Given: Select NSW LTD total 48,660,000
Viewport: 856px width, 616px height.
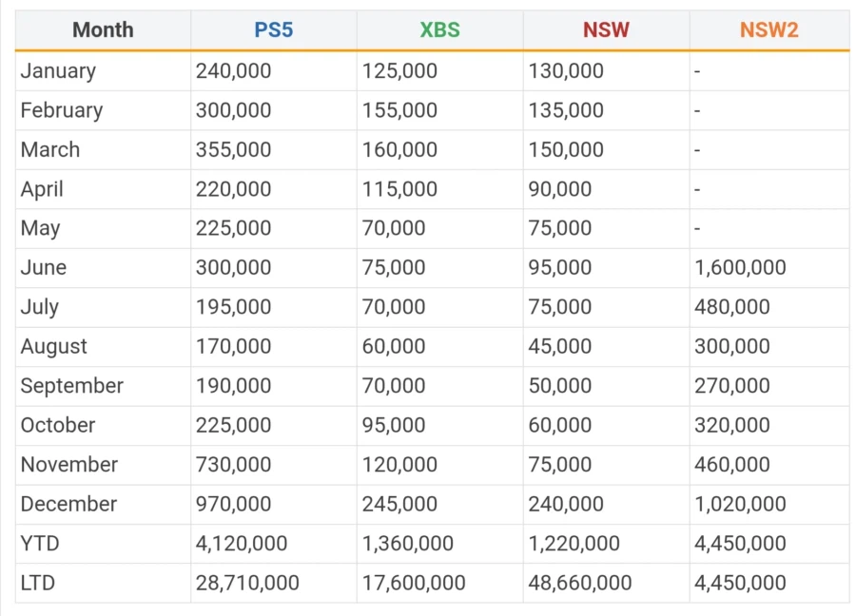Looking at the screenshot, I should 580,583.
